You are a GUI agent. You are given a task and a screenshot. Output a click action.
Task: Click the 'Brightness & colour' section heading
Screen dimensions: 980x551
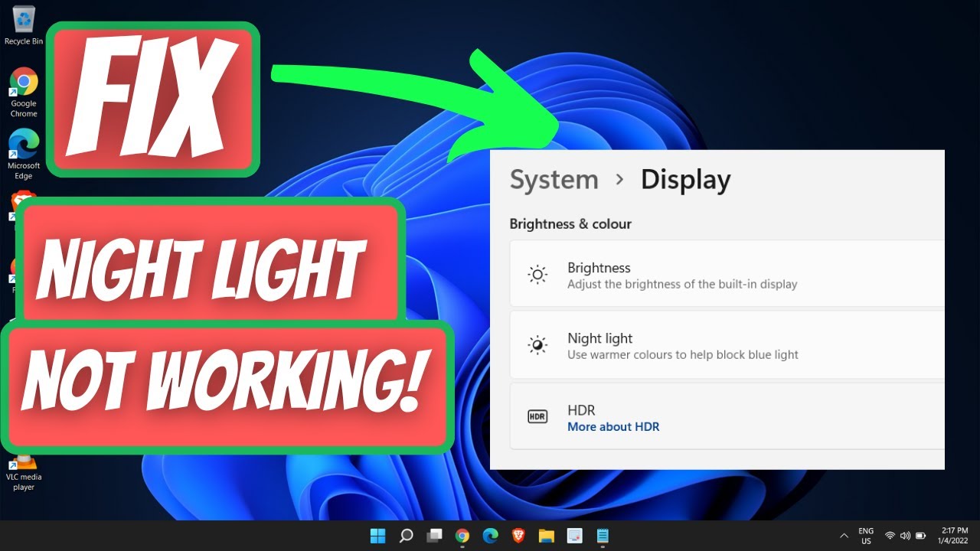click(570, 224)
